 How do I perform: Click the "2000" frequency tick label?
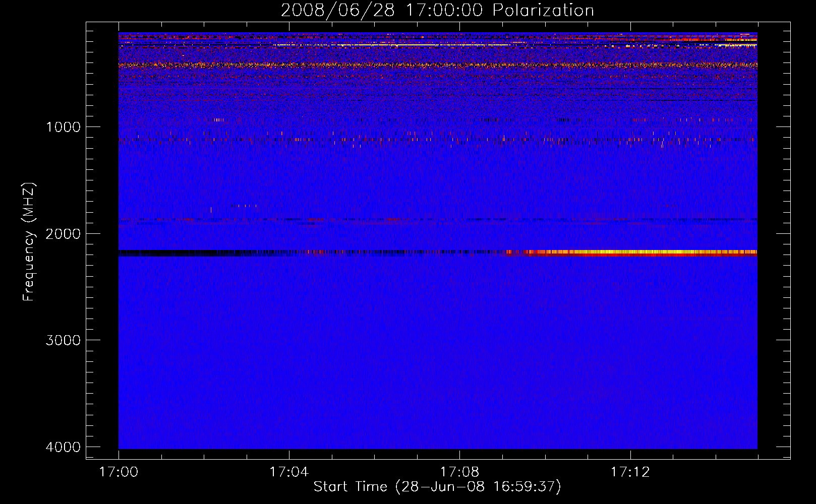point(63,234)
